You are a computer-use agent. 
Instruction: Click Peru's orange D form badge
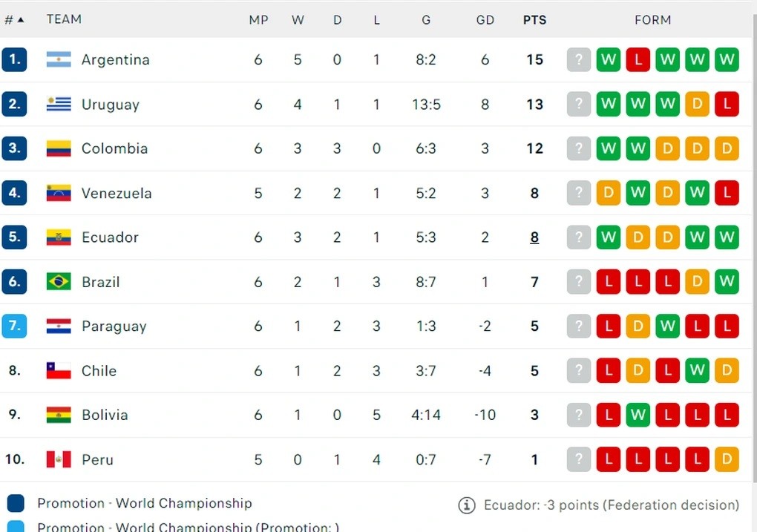tap(727, 459)
